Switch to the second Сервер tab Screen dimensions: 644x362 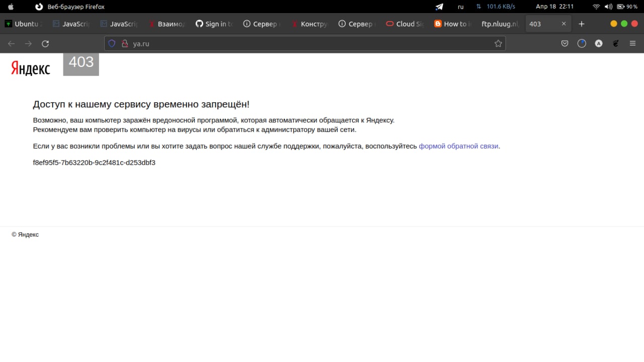pyautogui.click(x=357, y=24)
